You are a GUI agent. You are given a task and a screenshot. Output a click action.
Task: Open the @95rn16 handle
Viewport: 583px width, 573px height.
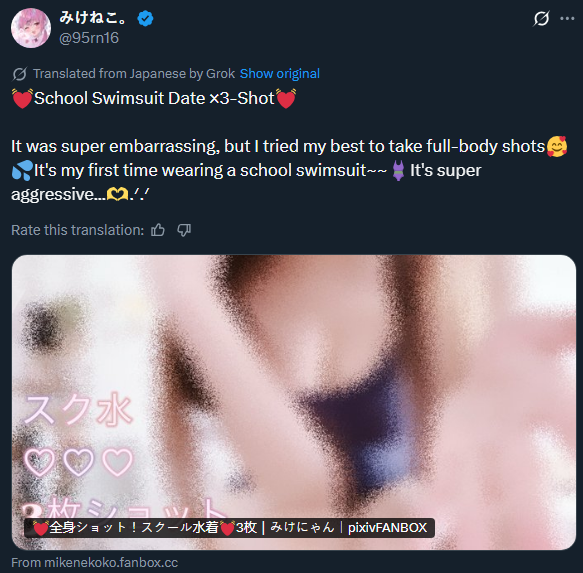click(89, 38)
